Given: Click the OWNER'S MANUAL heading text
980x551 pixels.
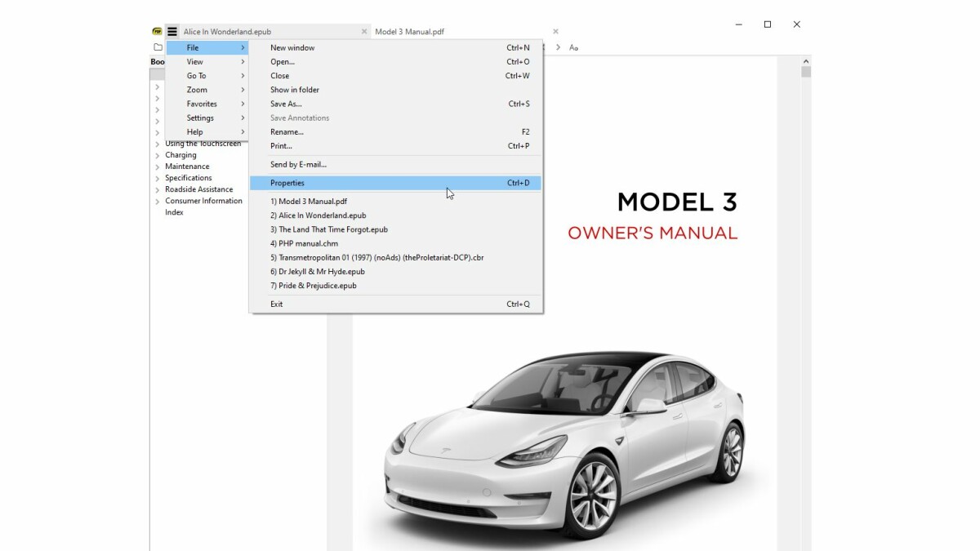Looking at the screenshot, I should (x=653, y=233).
